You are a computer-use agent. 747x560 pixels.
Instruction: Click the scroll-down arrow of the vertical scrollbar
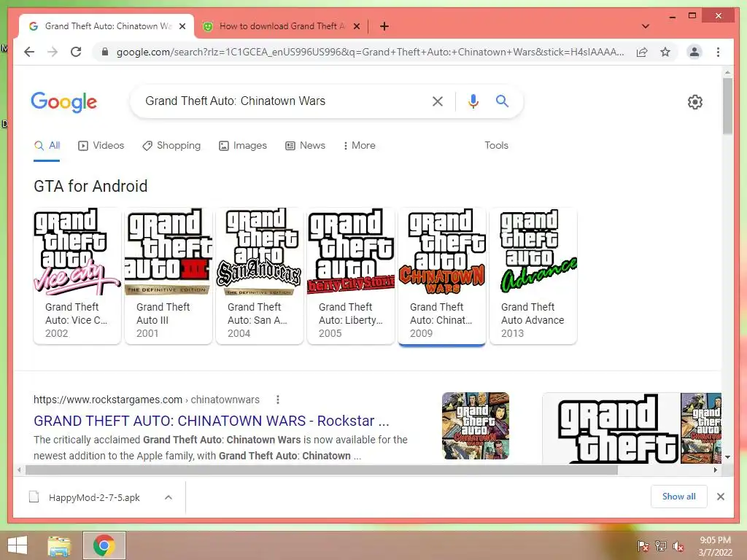pyautogui.click(x=727, y=457)
